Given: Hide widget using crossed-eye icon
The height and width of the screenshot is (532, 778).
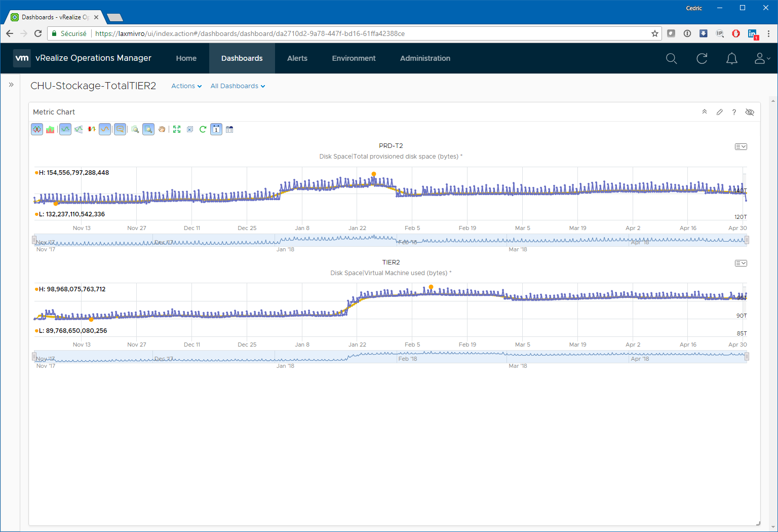Looking at the screenshot, I should (x=750, y=112).
